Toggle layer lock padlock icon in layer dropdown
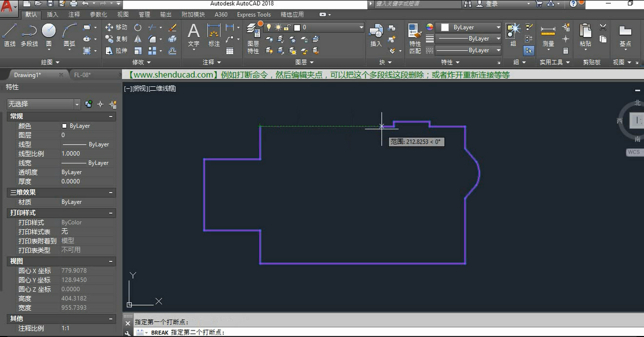 [287, 27]
